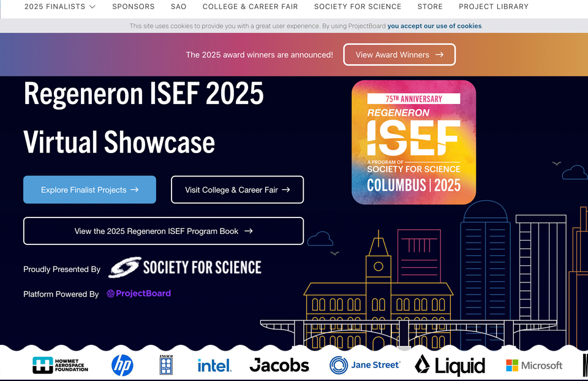Expand the 2025 FINALISTS dropdown
Screen dimensions: 588x381
pyautogui.click(x=59, y=7)
